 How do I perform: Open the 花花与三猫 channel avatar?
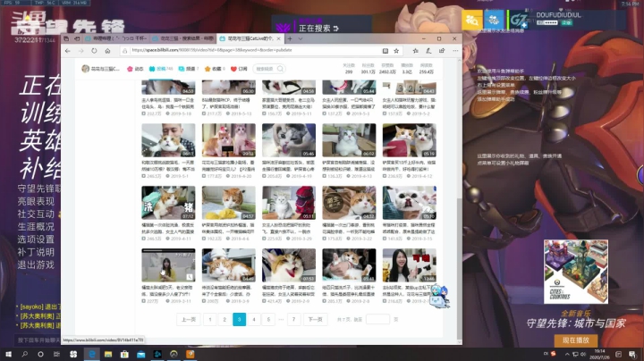coord(86,69)
